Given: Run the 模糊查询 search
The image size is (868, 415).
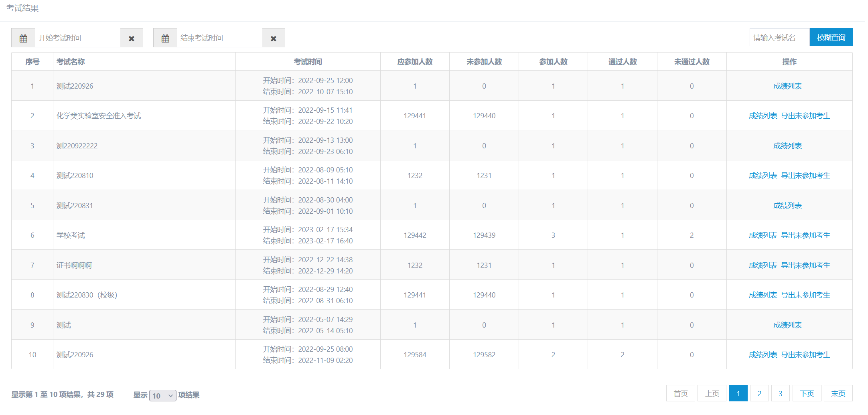Looking at the screenshot, I should pos(831,37).
